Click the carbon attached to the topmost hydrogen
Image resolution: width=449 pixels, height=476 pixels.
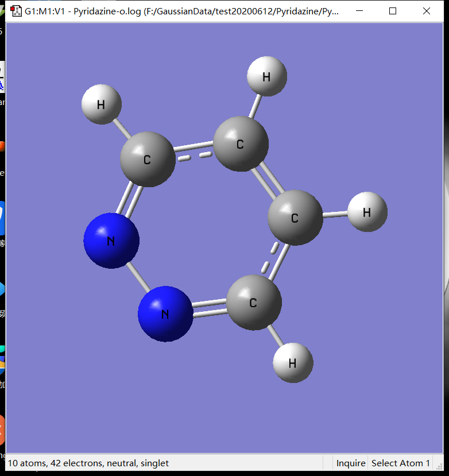241,144
